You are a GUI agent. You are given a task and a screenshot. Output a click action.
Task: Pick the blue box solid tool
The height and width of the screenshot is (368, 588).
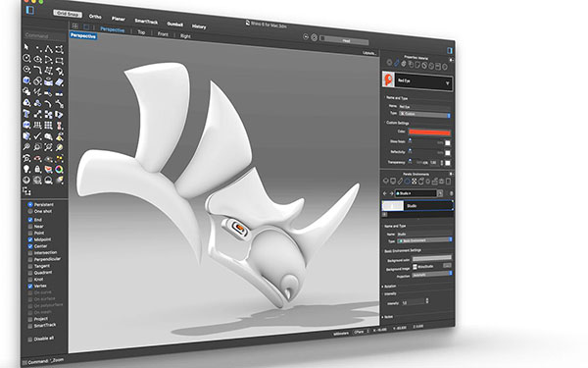pos(26,80)
